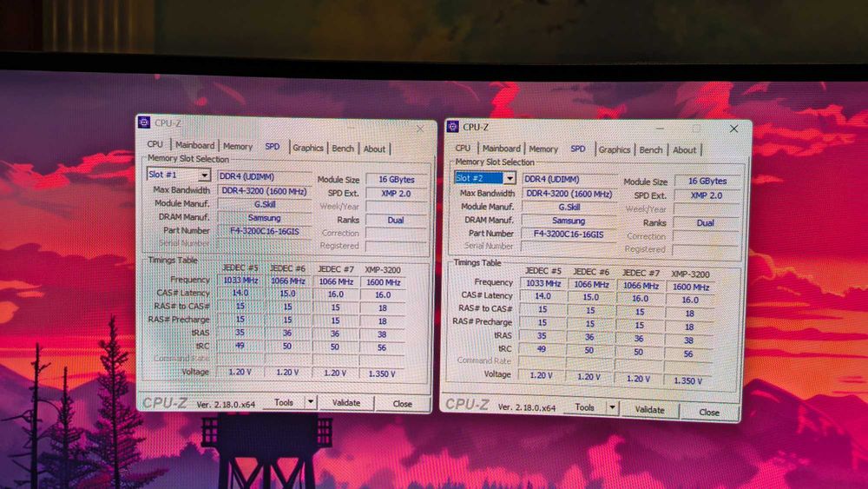Click the DDR4-3200 (1600 MHz) field in left window
This screenshot has width=868, height=489.
pos(265,190)
